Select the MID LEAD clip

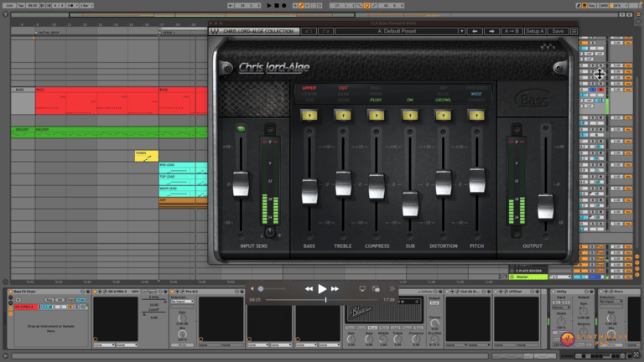[183, 168]
